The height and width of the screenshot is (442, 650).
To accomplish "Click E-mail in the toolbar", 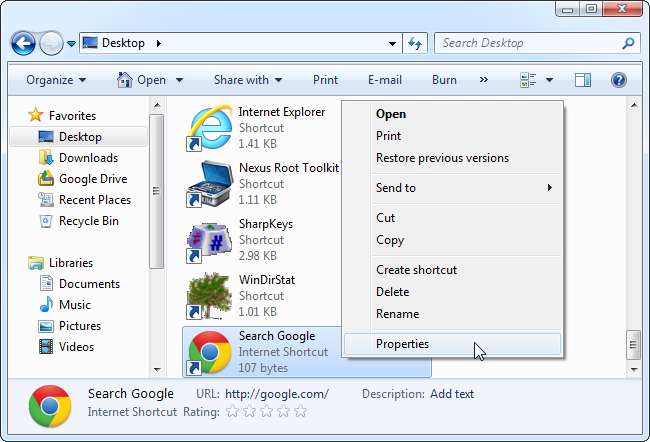I will click(x=385, y=80).
